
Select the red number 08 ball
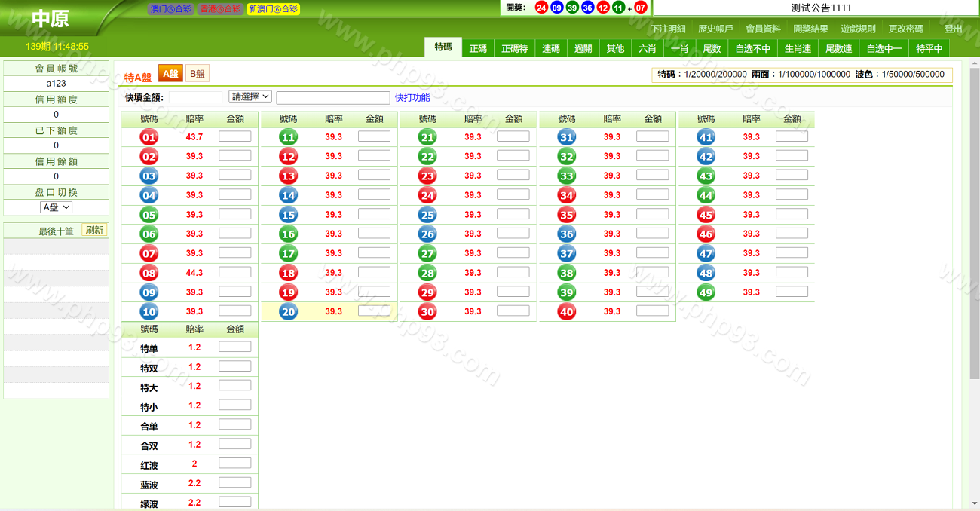[149, 274]
